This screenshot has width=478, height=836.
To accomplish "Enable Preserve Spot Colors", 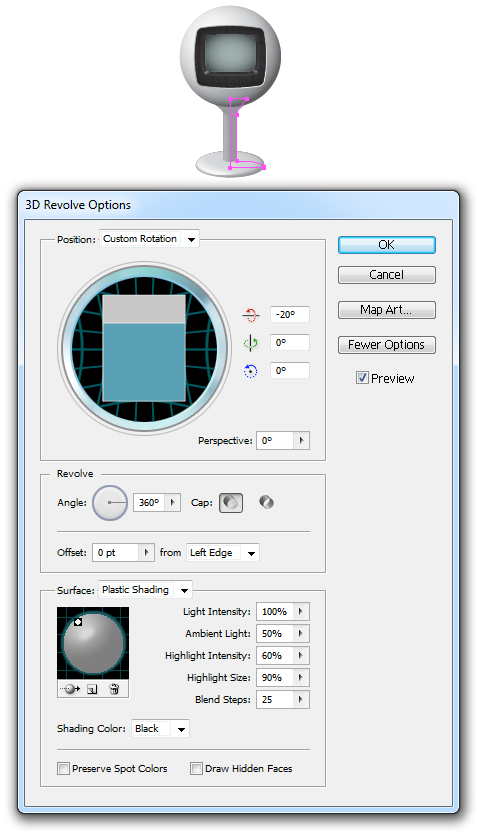I will (63, 768).
